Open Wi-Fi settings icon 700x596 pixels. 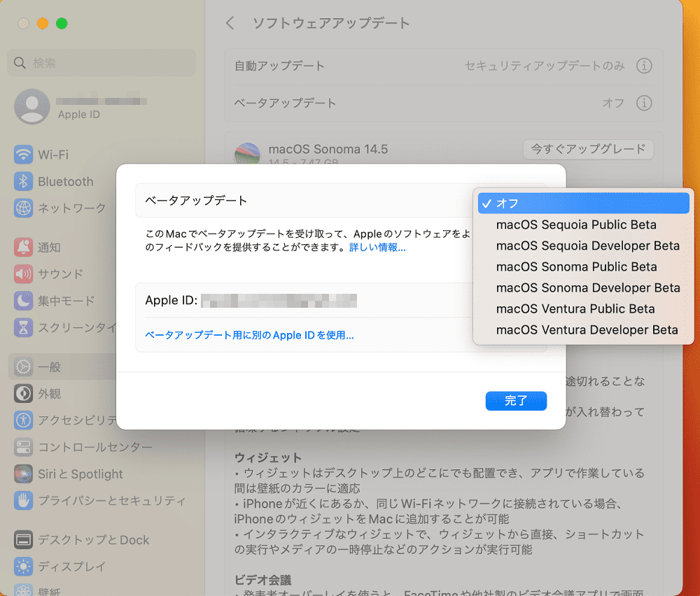[23, 155]
